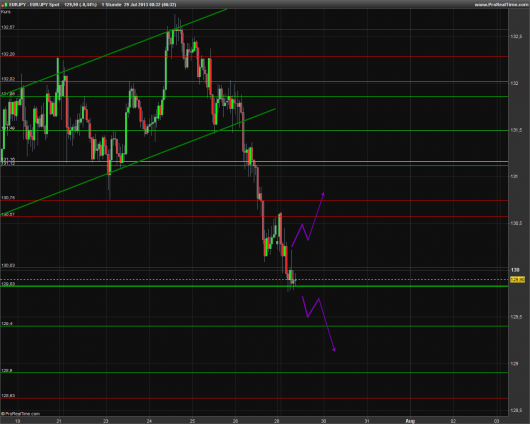This screenshot has width=530, height=424.
Task: Click the 28 date marker on time axis
Action: pos(277,421)
